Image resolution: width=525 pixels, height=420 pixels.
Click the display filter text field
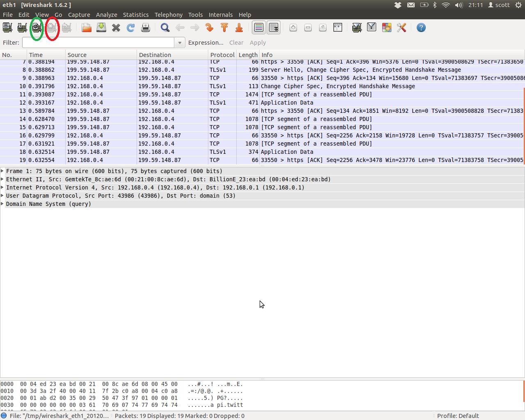coord(98,43)
